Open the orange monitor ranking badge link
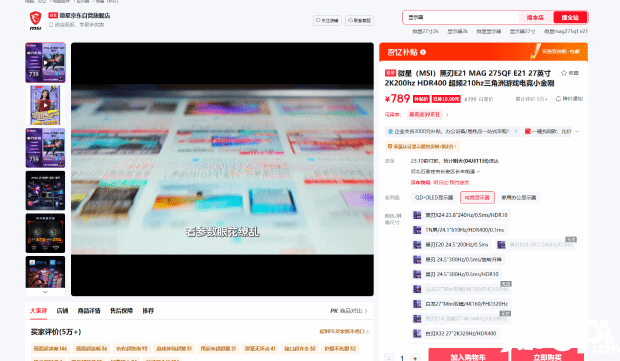 (422, 146)
